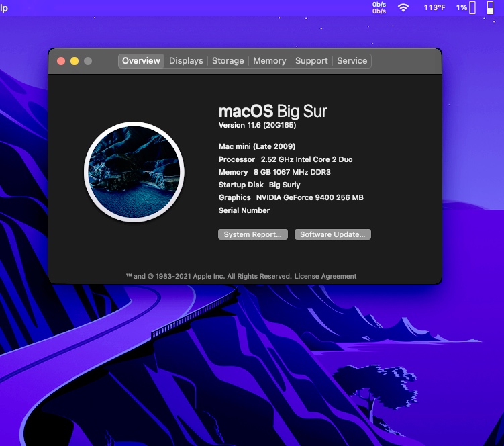Click the Wi-Fi icon in menu bar
Viewport: 504px width, 446px height.
click(x=403, y=7)
